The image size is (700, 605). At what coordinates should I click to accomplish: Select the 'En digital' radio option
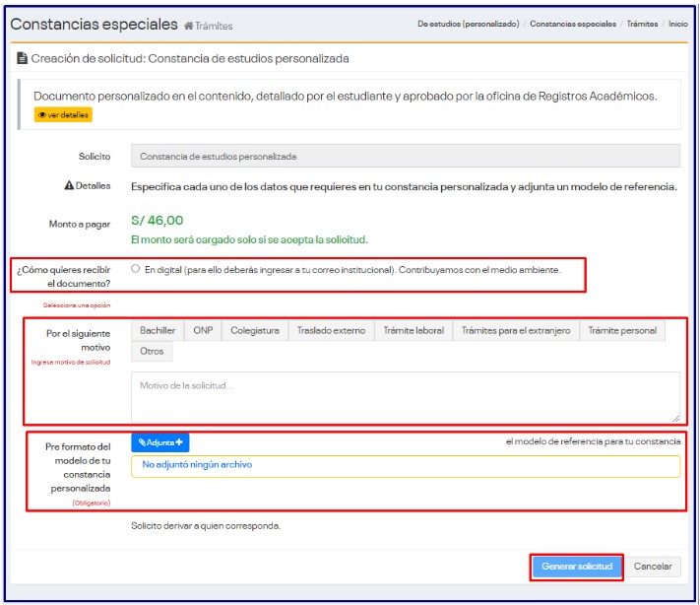(x=136, y=269)
